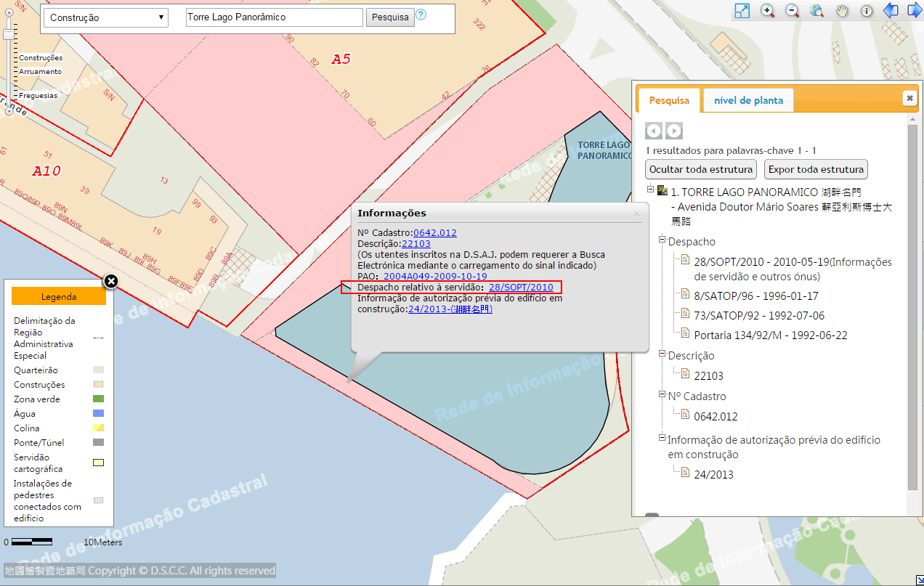Click the Ocultar toda estrutura button
This screenshot has height=586, width=924.
pyautogui.click(x=701, y=169)
